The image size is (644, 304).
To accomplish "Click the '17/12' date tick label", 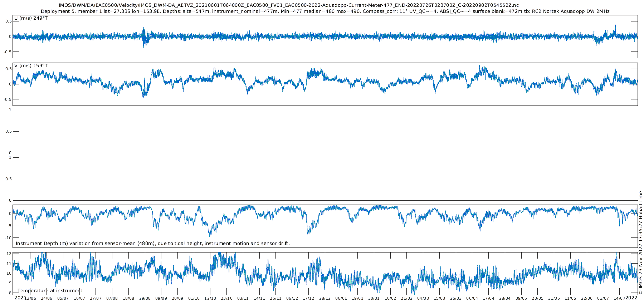I will [x=308, y=298].
